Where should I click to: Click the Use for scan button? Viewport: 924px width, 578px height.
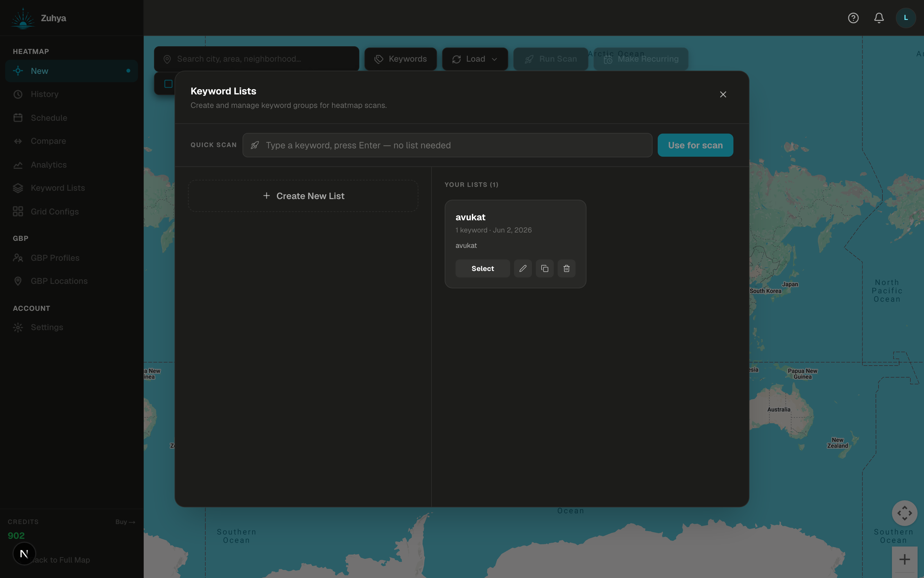[x=695, y=145]
